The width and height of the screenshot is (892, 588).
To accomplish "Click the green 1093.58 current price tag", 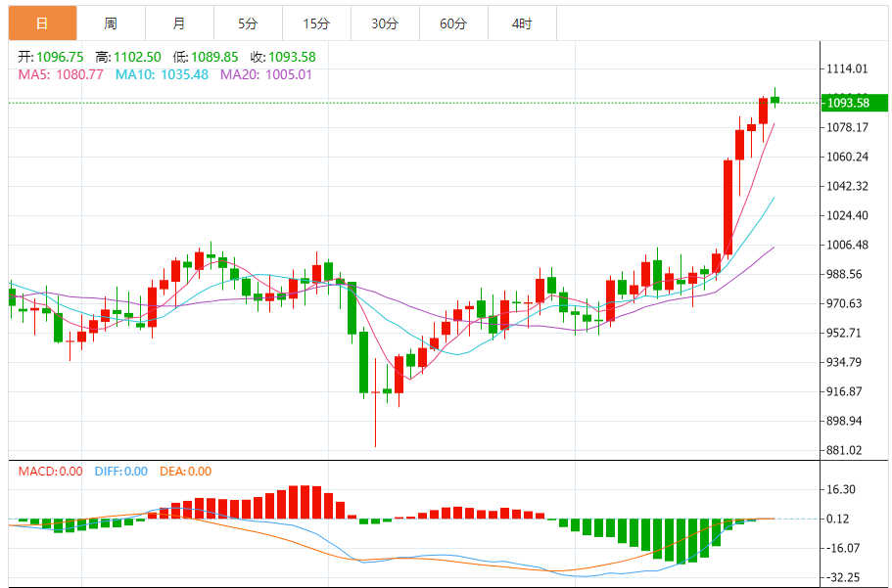I will 855,103.
